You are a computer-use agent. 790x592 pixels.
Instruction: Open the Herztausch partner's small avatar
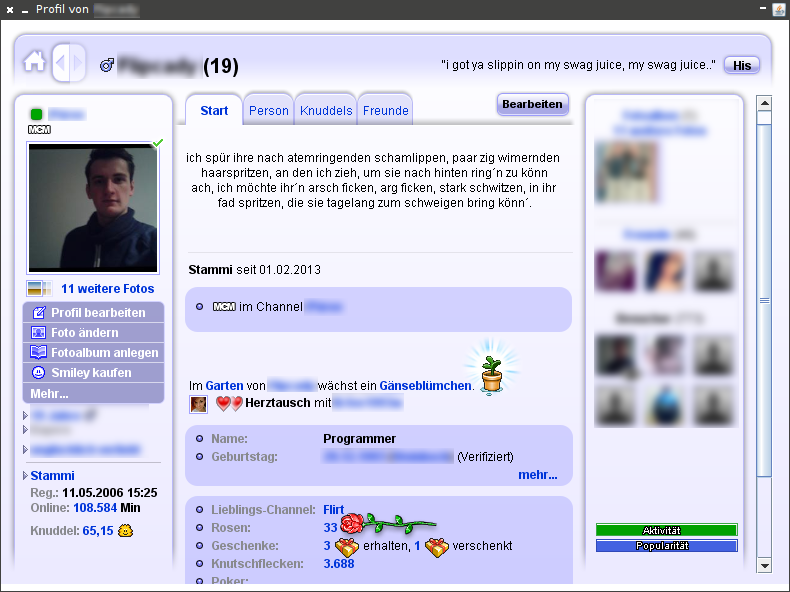pos(199,404)
